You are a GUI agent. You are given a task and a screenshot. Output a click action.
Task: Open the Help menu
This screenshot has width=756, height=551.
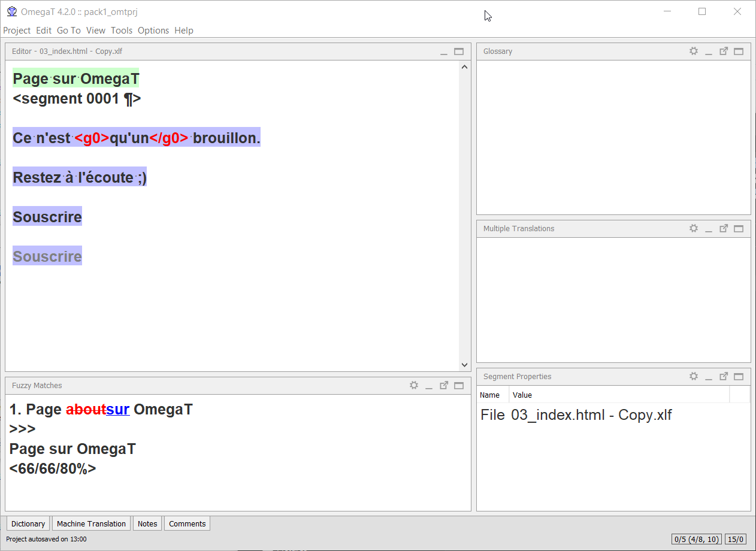(184, 31)
